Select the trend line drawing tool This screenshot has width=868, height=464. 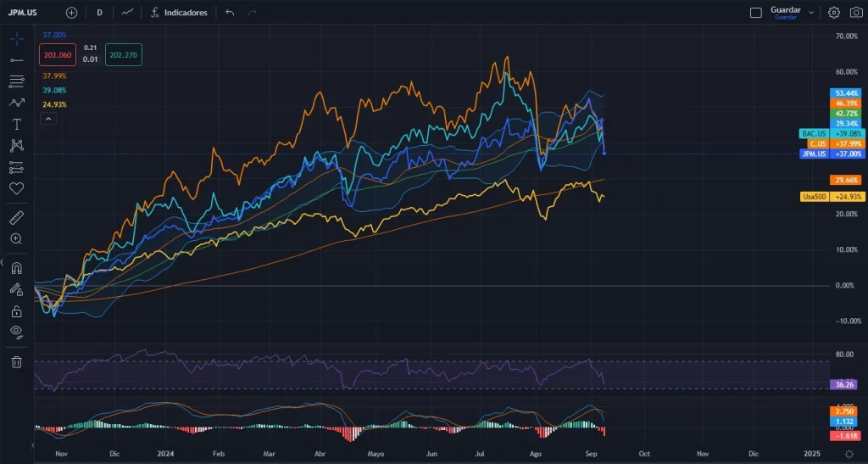point(16,60)
